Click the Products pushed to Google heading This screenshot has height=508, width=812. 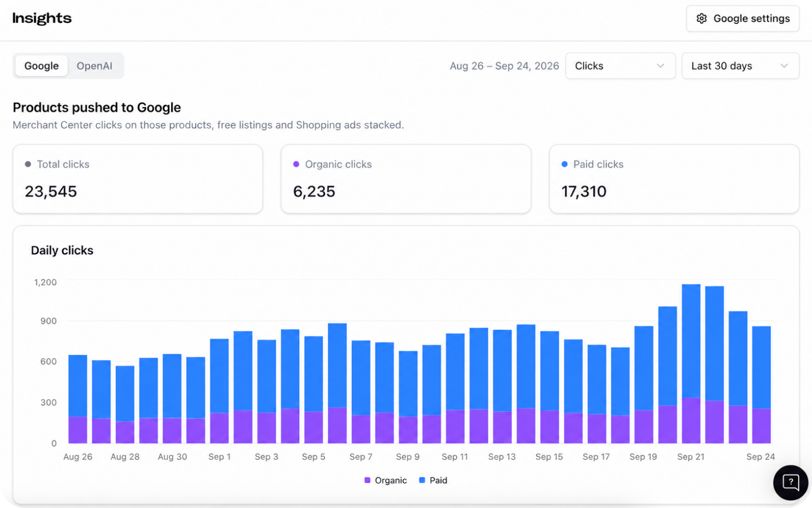(97, 108)
